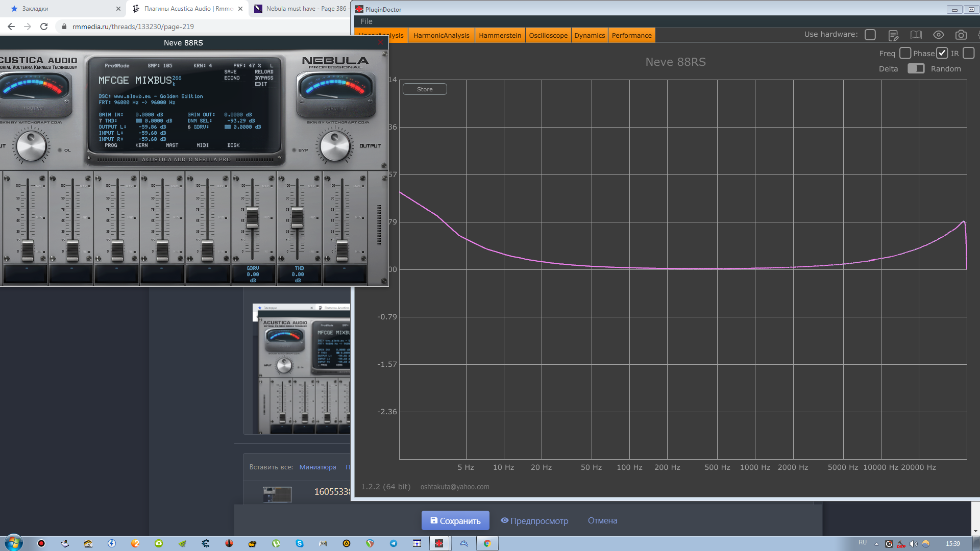Click the THD 0.00 dB value box
This screenshot has width=980, height=551.
pos(298,274)
